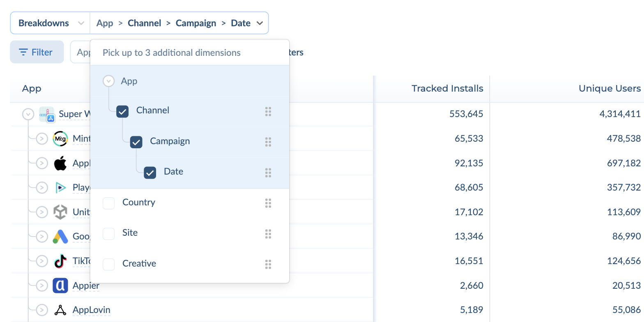Grab the drag handle for Channel

[x=268, y=112]
